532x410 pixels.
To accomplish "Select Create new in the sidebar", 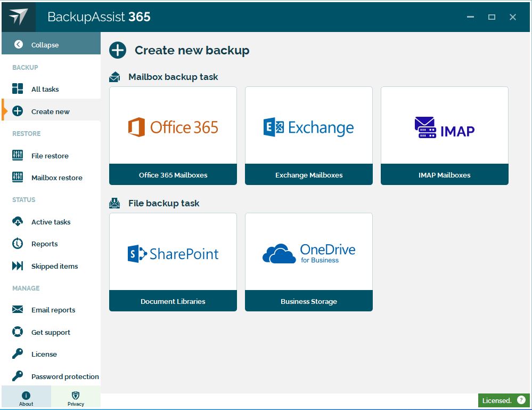I will click(51, 111).
